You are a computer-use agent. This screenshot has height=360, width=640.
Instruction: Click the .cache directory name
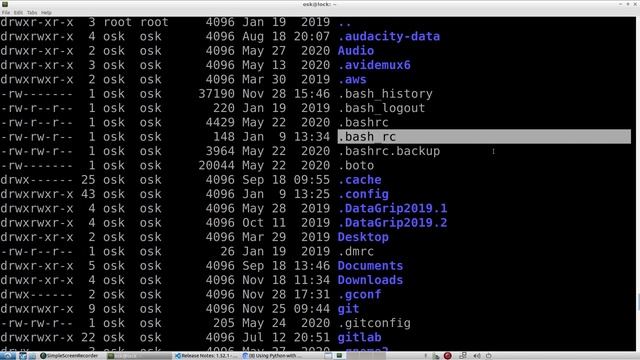(x=360, y=180)
